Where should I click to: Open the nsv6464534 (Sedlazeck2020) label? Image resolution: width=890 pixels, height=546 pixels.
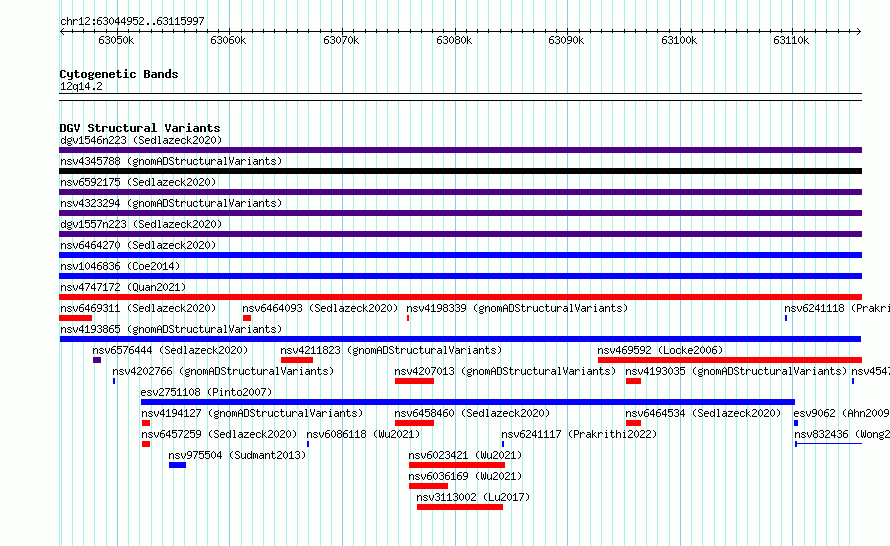(703, 413)
